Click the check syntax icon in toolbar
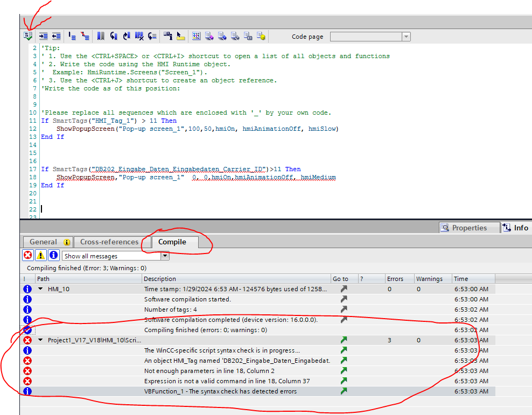 [x=28, y=36]
